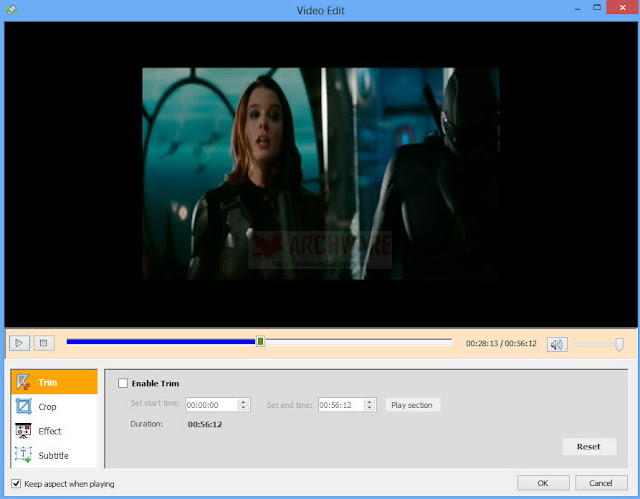Click the Subtitle text icon
The height and width of the screenshot is (499, 640).
pyautogui.click(x=23, y=455)
